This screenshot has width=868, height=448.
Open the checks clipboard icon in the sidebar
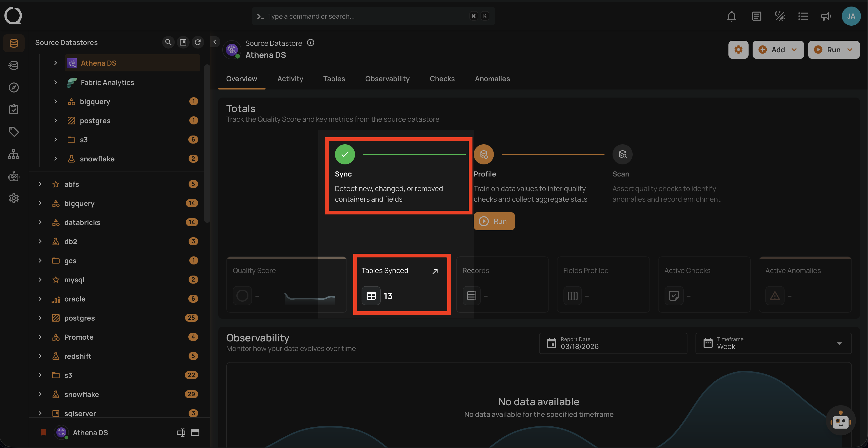(14, 109)
